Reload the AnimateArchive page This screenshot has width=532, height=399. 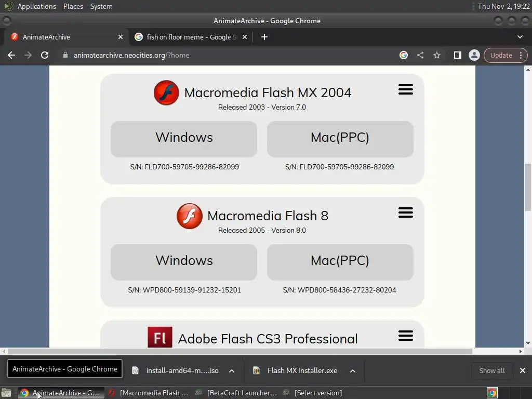click(45, 55)
